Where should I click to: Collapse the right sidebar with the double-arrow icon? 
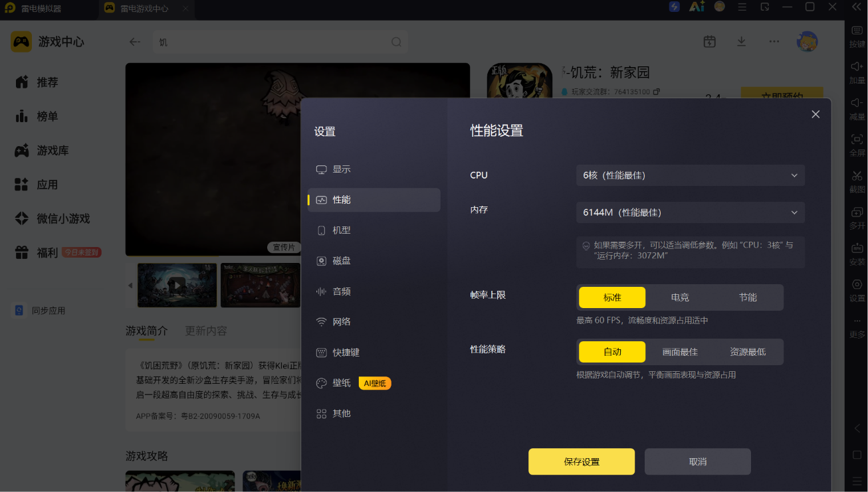pyautogui.click(x=856, y=7)
